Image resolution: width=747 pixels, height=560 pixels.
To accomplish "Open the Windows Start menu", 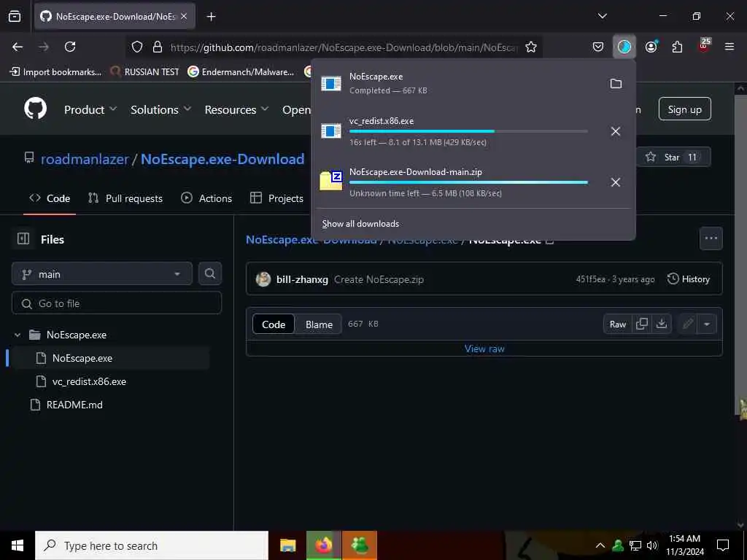I will tap(18, 545).
